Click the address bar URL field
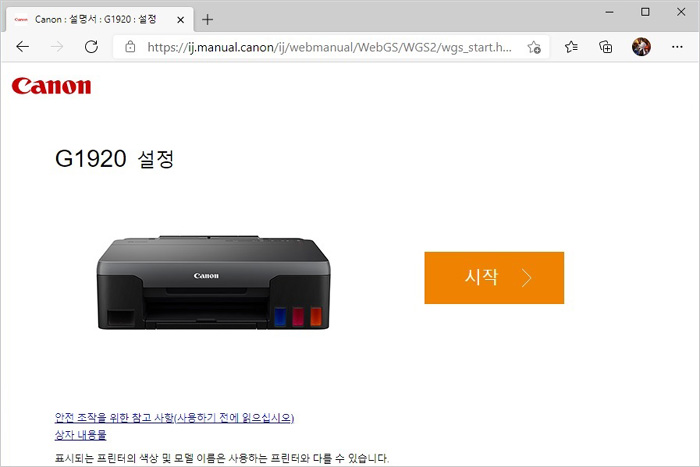The image size is (700, 467). (330, 47)
